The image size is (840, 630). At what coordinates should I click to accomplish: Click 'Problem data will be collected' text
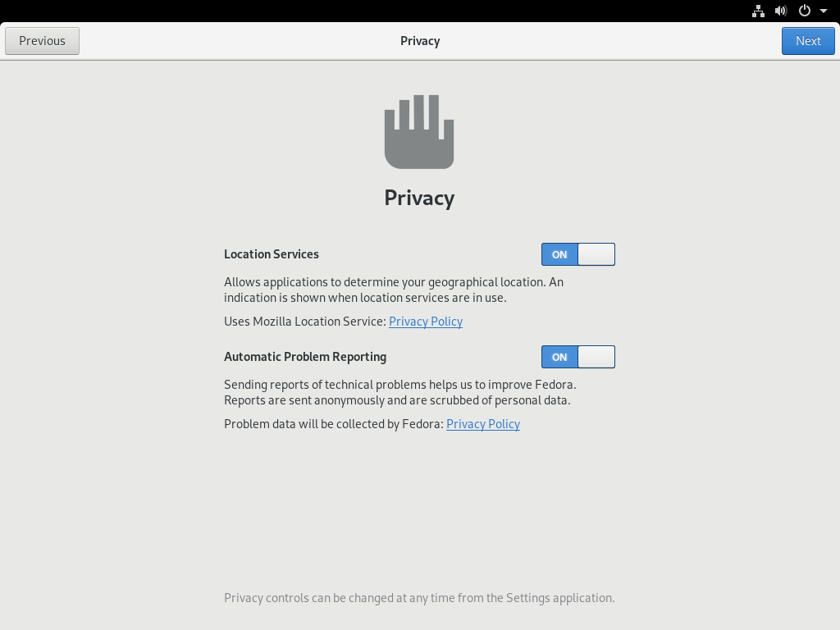[335, 424]
